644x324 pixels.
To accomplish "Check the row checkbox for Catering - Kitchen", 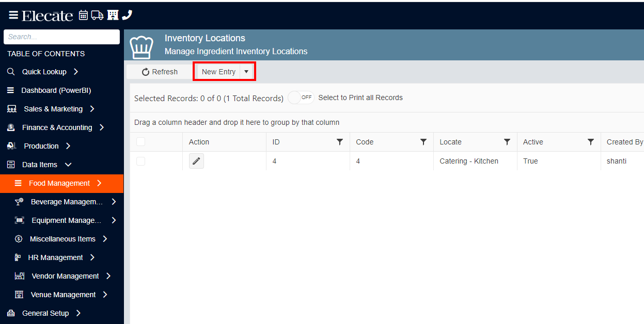I will click(140, 161).
